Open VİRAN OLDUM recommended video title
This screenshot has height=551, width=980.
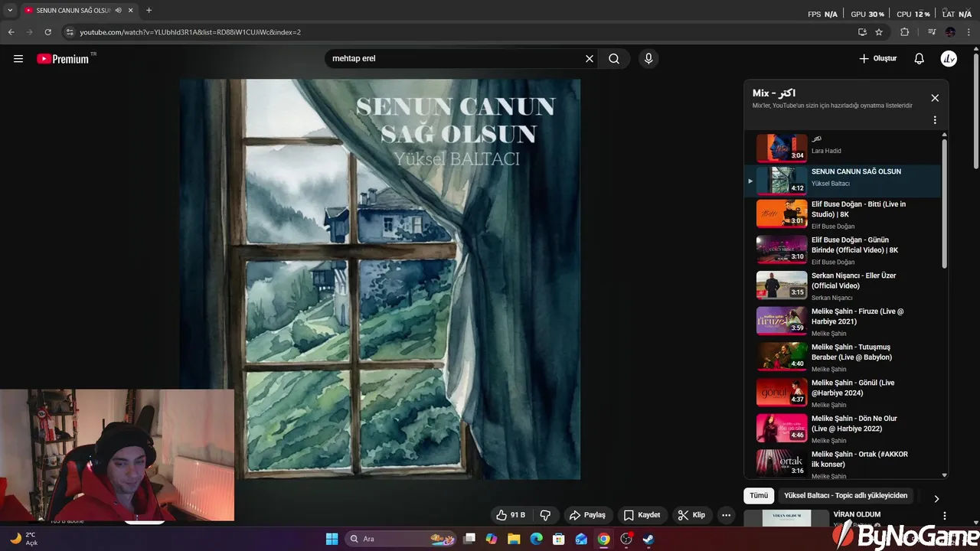pyautogui.click(x=857, y=514)
